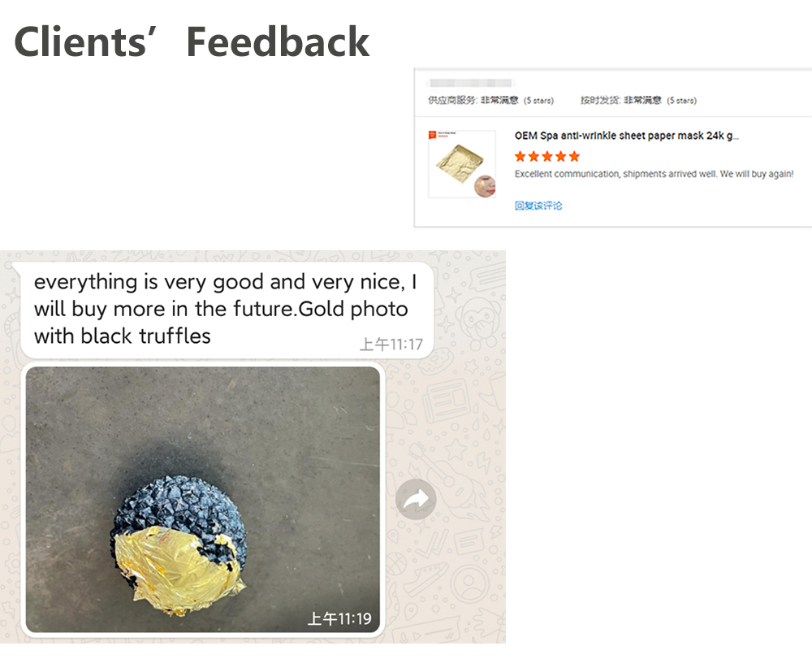Open the 回复该评论 reply link
812x659 pixels.
pos(538,205)
